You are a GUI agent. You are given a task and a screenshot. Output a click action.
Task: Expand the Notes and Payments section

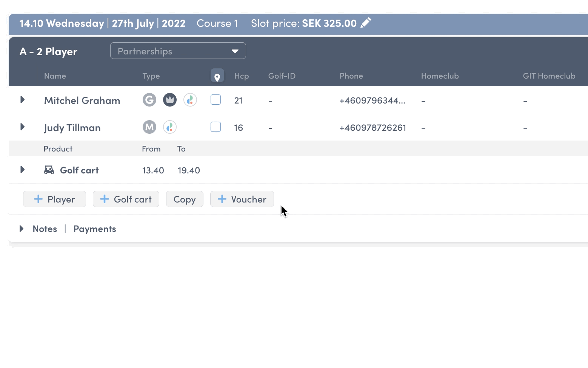[22, 229]
